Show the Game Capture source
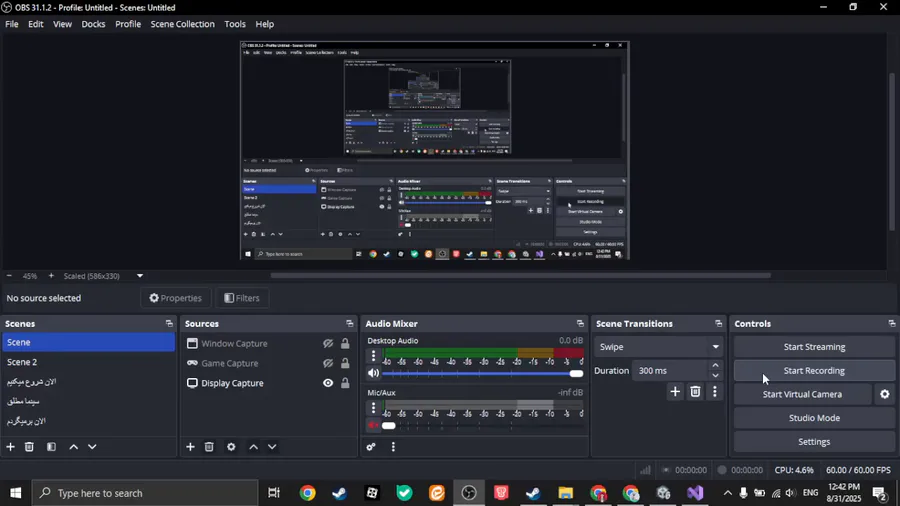Screen dimensions: 900x506 [x=328, y=363]
